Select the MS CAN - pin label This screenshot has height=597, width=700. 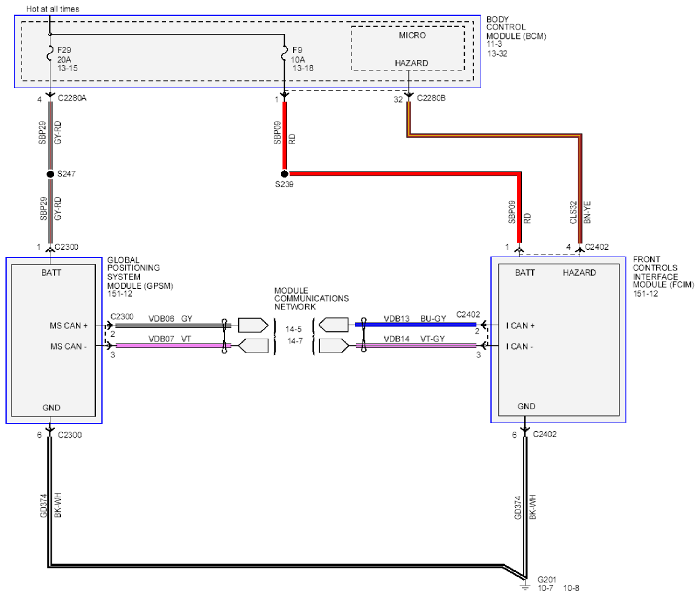[68, 347]
